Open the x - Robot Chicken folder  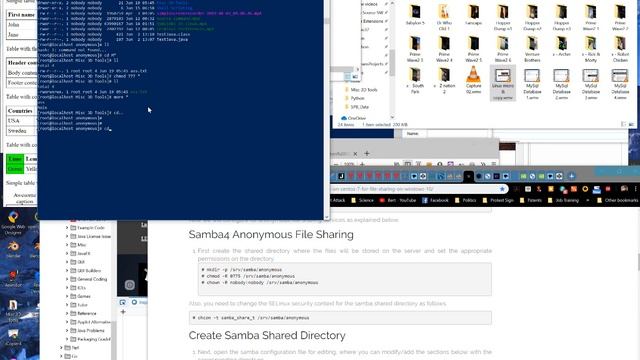click(620, 49)
